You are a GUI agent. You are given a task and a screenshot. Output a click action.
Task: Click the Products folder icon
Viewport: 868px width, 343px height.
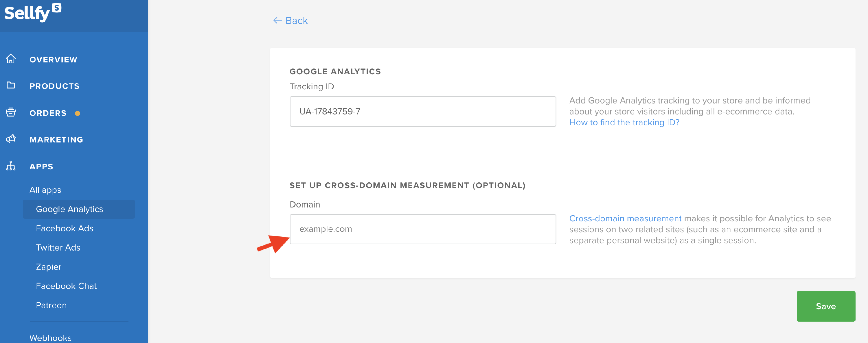click(x=11, y=86)
